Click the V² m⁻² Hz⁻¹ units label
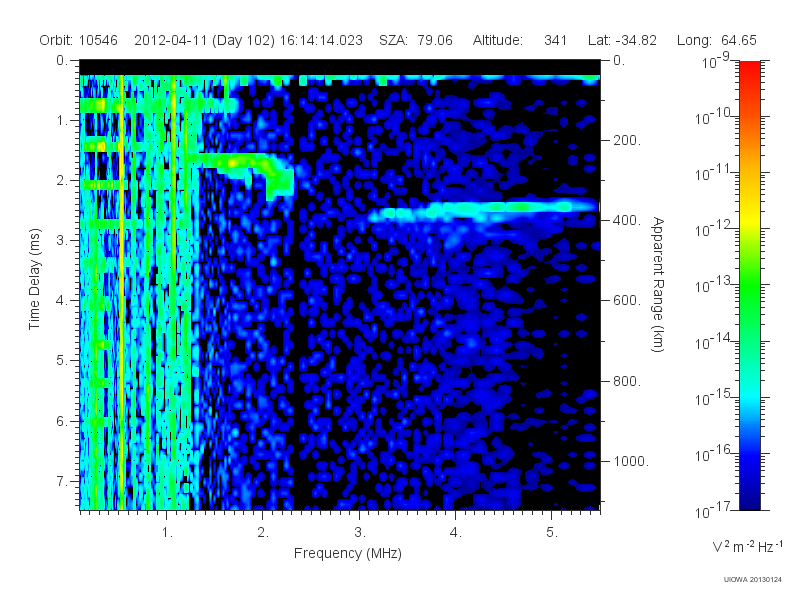This screenshot has height=600, width=800. pyautogui.click(x=747, y=547)
